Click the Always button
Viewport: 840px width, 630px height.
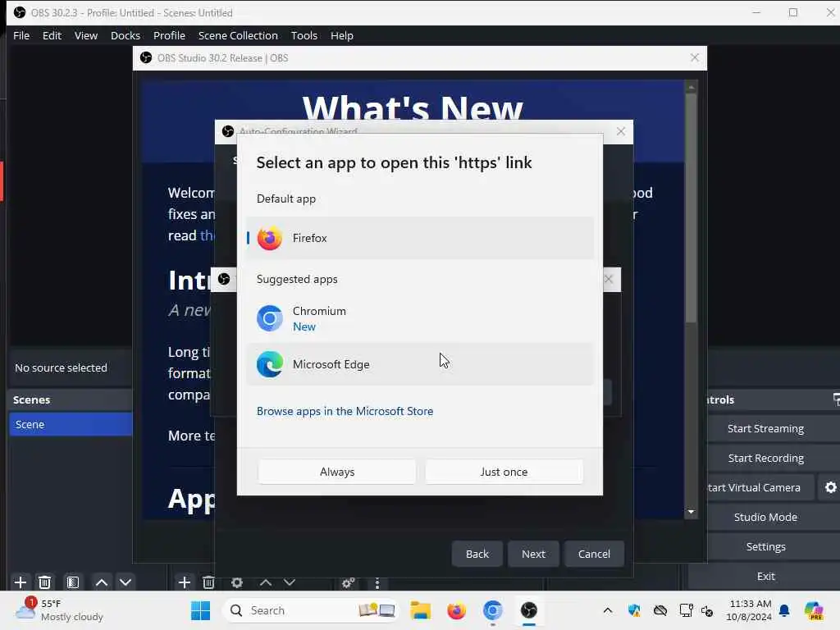coord(337,472)
